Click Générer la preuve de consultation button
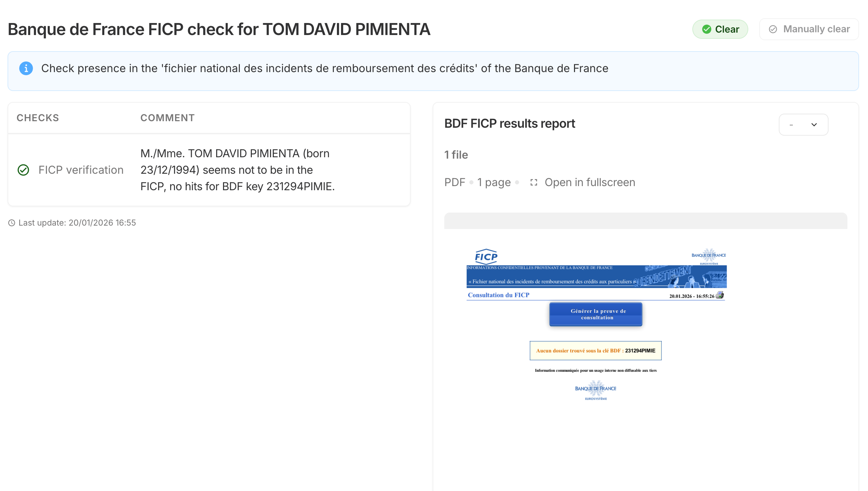Image resolution: width=868 pixels, height=491 pixels. [x=596, y=314]
